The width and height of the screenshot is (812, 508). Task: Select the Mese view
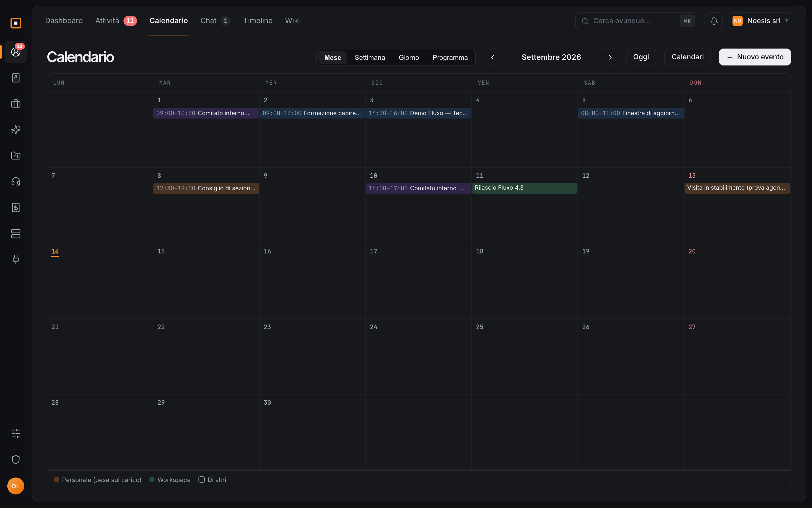[x=332, y=58]
